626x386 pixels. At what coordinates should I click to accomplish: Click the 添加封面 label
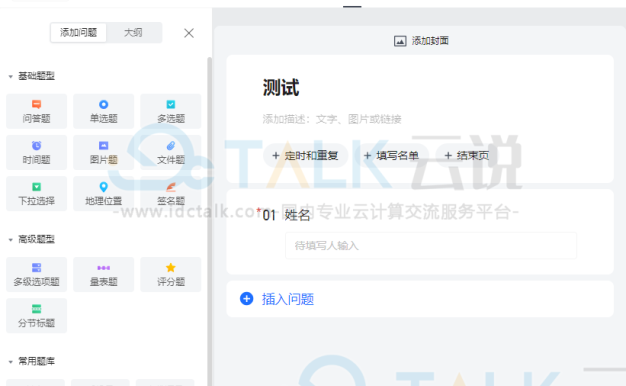[430, 41]
